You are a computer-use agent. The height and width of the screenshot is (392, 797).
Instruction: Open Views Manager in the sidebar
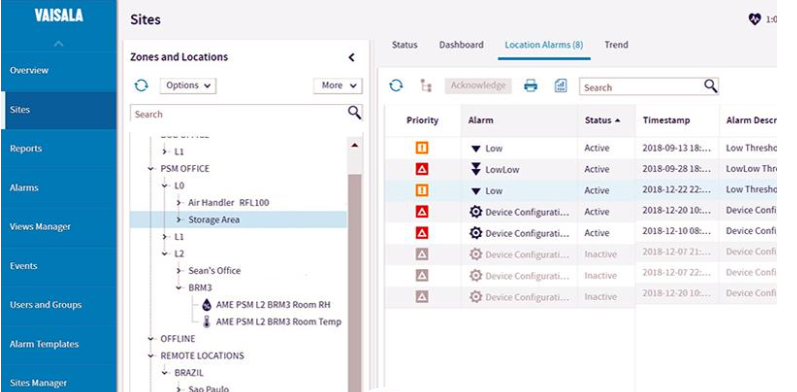pyautogui.click(x=58, y=227)
